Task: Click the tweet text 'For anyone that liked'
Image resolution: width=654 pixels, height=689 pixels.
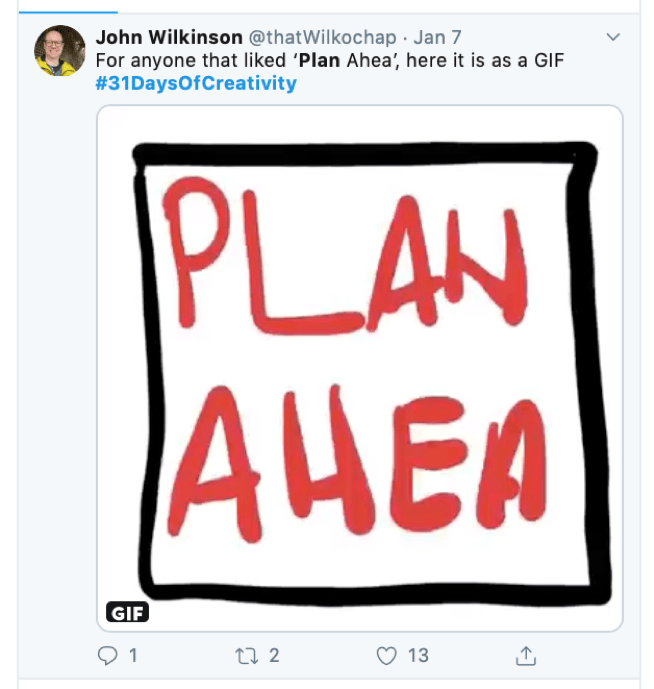Action: pos(191,60)
